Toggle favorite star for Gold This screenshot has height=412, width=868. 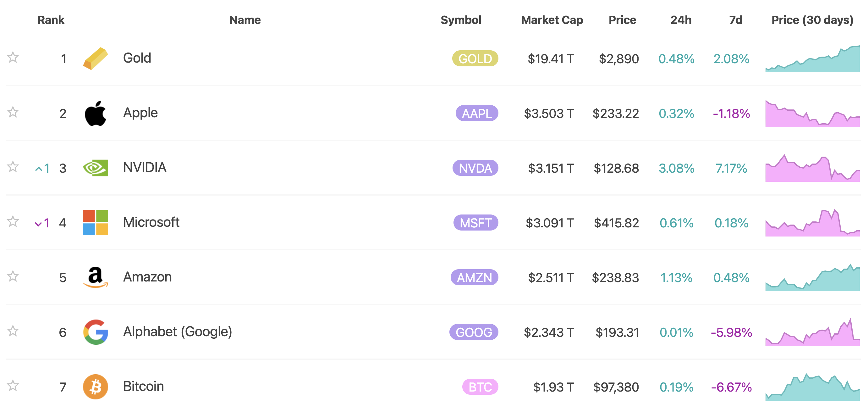[13, 58]
